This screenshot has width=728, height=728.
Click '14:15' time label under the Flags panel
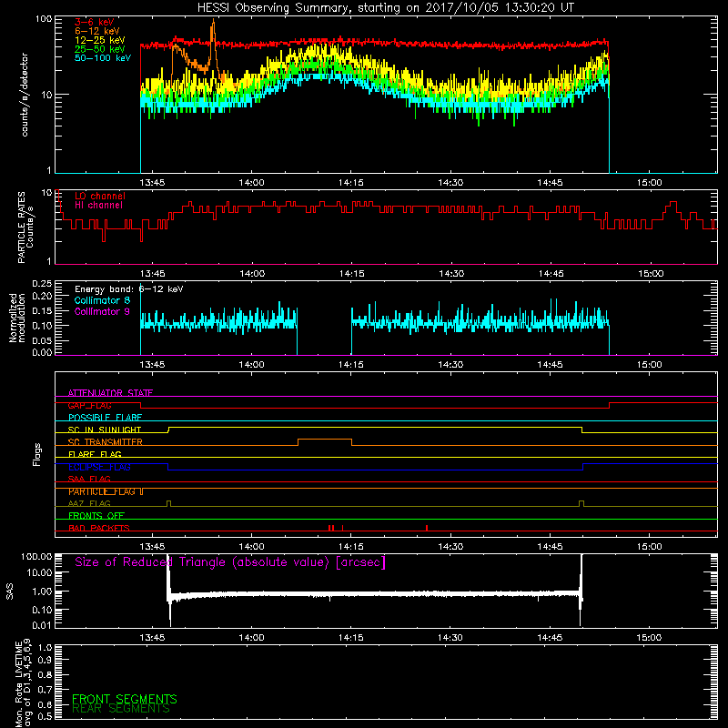(x=351, y=547)
